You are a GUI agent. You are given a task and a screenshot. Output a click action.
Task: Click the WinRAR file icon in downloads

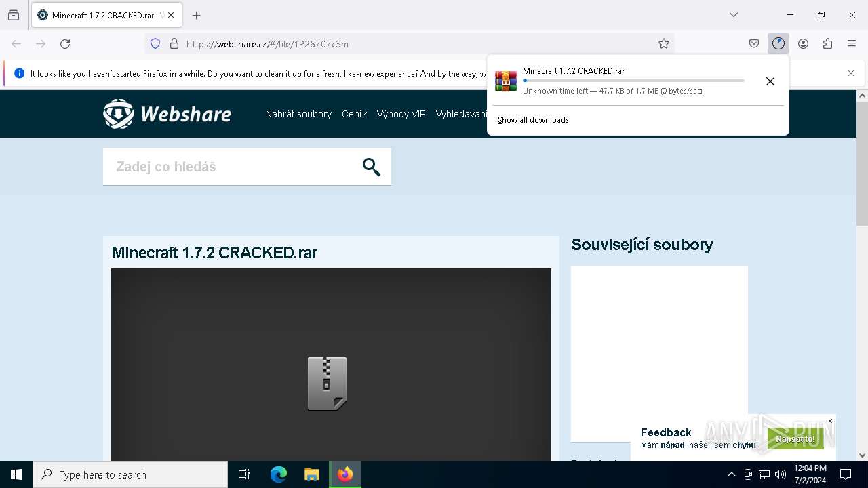click(x=506, y=81)
